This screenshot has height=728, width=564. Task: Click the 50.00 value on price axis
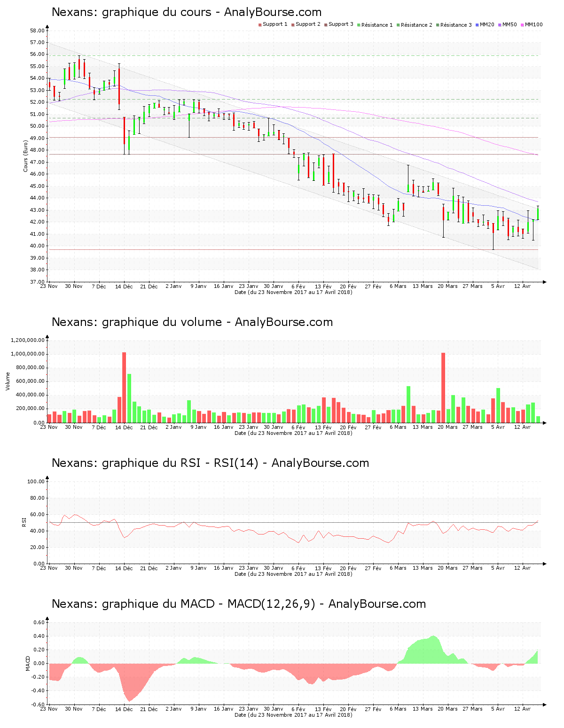[x=37, y=126]
